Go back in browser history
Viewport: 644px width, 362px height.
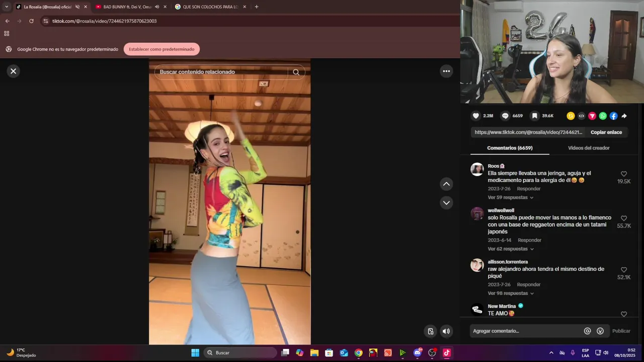point(7,21)
